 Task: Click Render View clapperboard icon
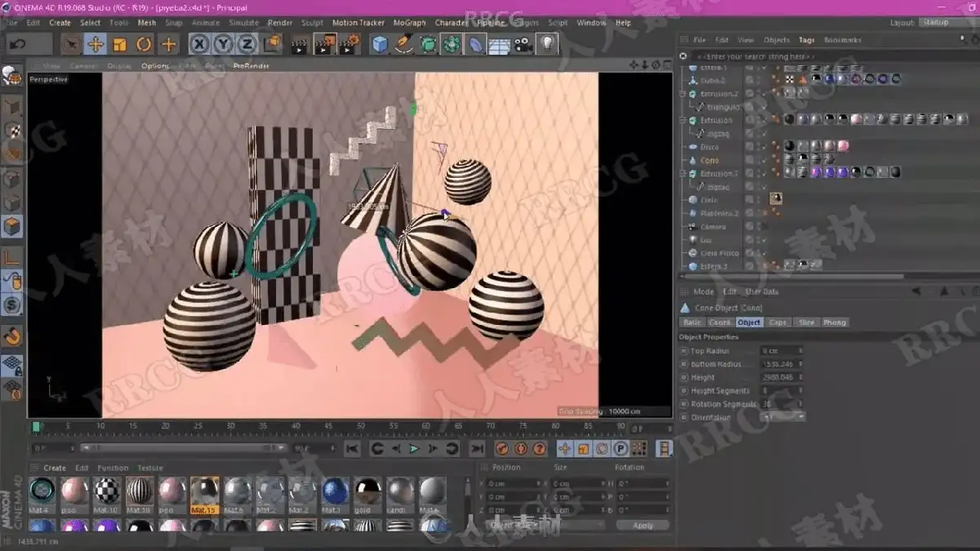pos(300,44)
